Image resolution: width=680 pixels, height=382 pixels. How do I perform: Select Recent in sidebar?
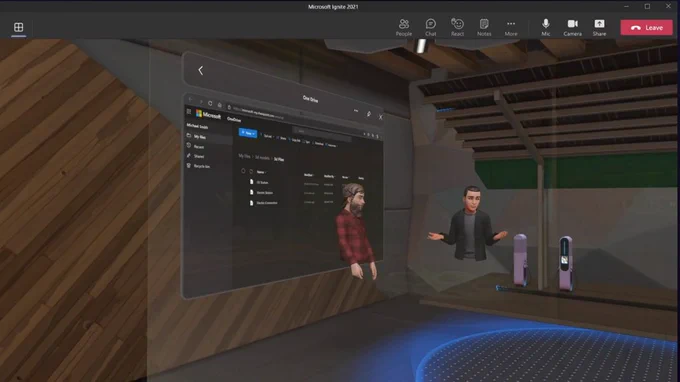point(199,147)
